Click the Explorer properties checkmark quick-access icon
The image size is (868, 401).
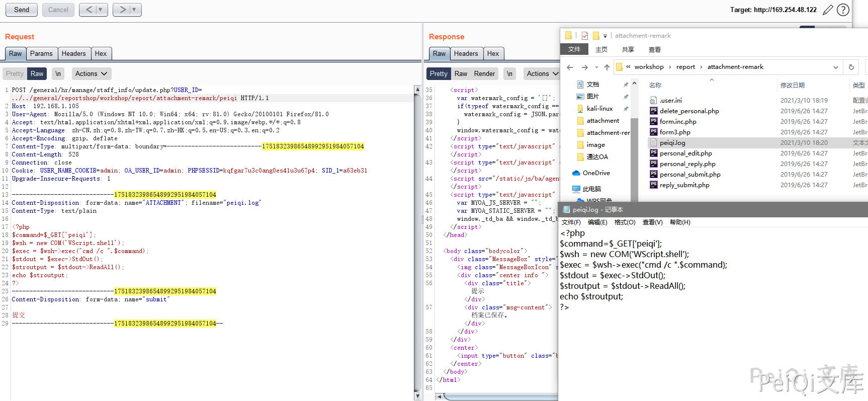pos(584,36)
